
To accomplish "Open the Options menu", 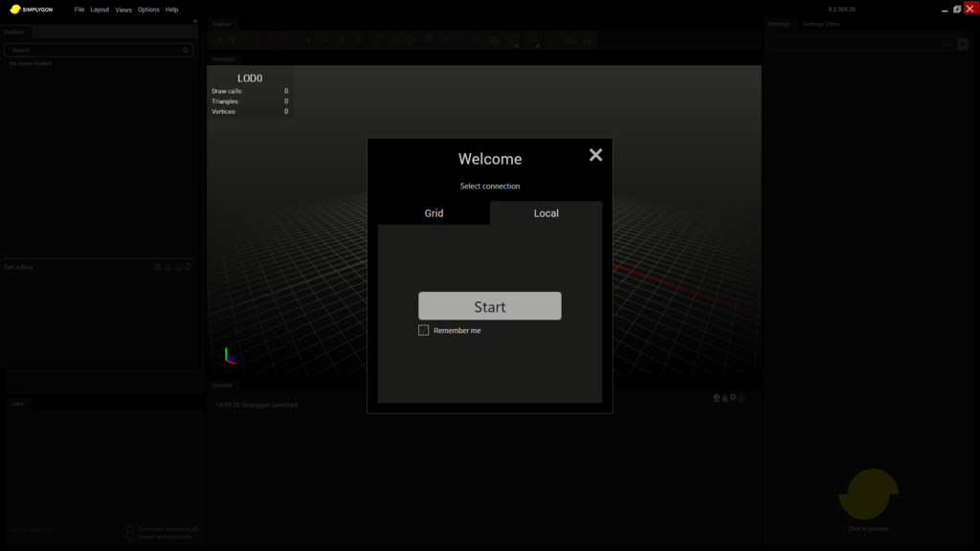I will 148,10.
